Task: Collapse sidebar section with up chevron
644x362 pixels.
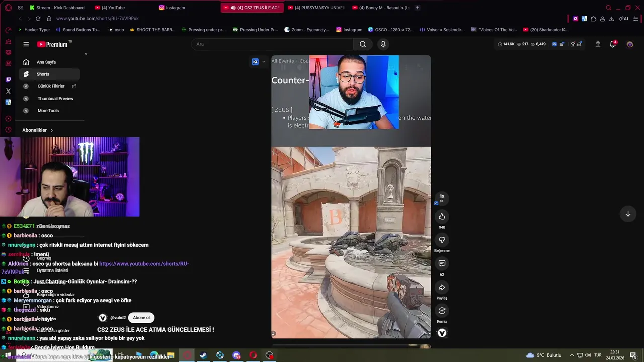Action: pos(86,54)
